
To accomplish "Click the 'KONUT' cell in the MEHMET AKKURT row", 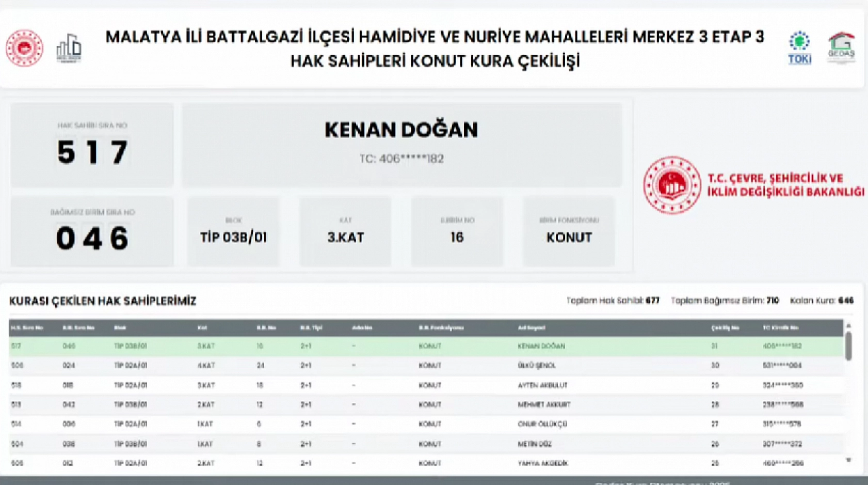I will 430,404.
